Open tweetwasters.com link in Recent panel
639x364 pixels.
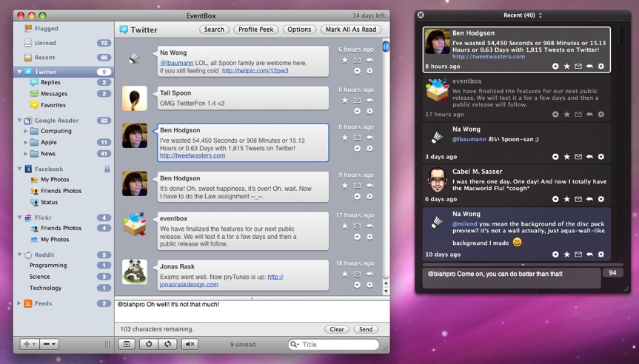[x=489, y=56]
